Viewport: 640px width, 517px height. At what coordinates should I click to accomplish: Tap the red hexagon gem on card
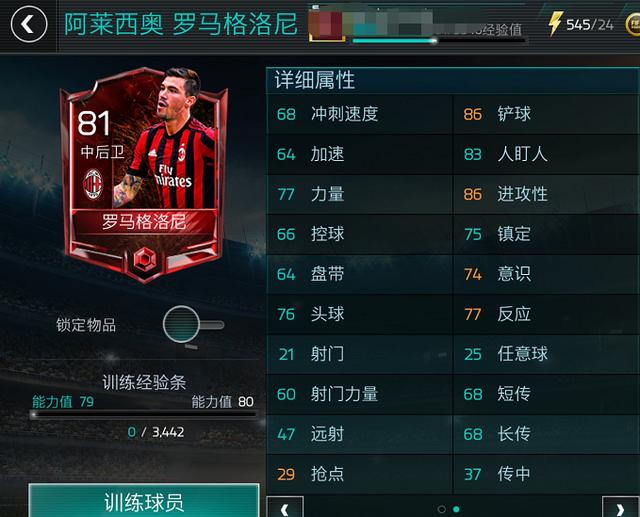144,259
